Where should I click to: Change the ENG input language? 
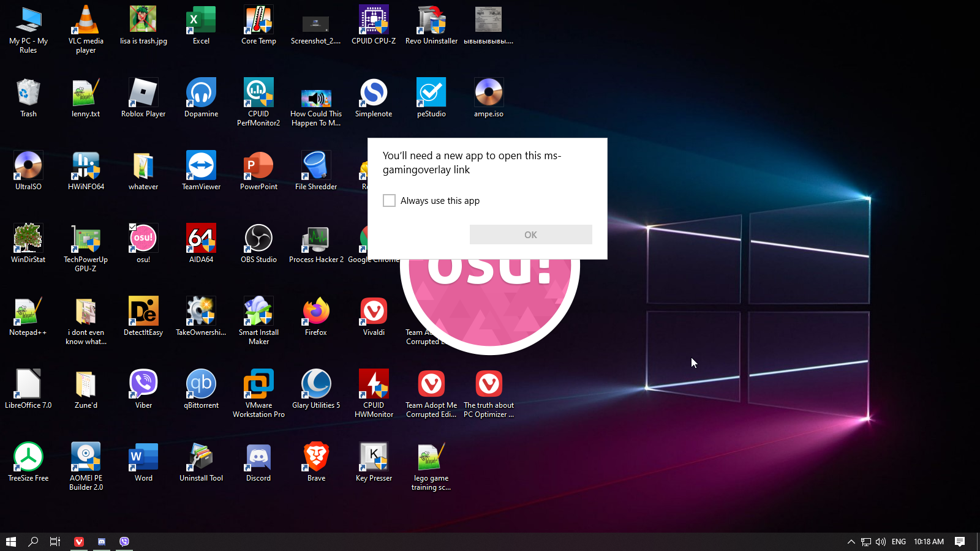pyautogui.click(x=899, y=541)
